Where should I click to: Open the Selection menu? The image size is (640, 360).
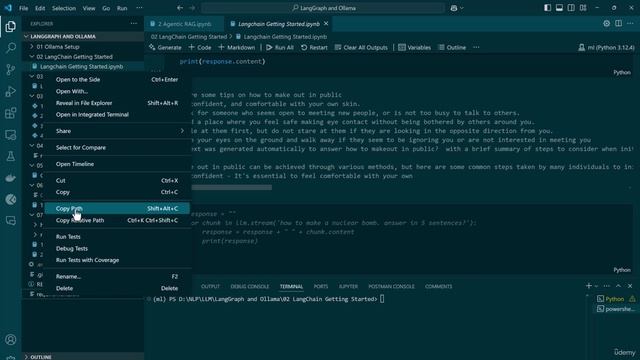click(x=64, y=8)
